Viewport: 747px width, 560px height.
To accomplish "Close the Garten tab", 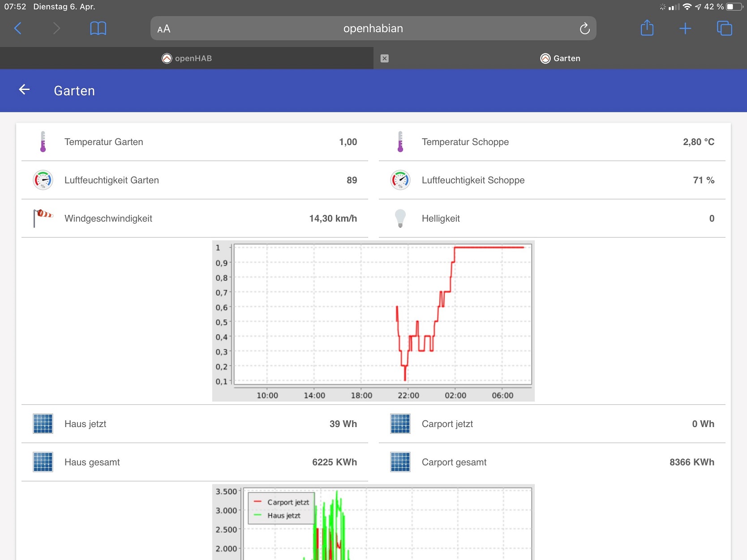I will [x=384, y=58].
